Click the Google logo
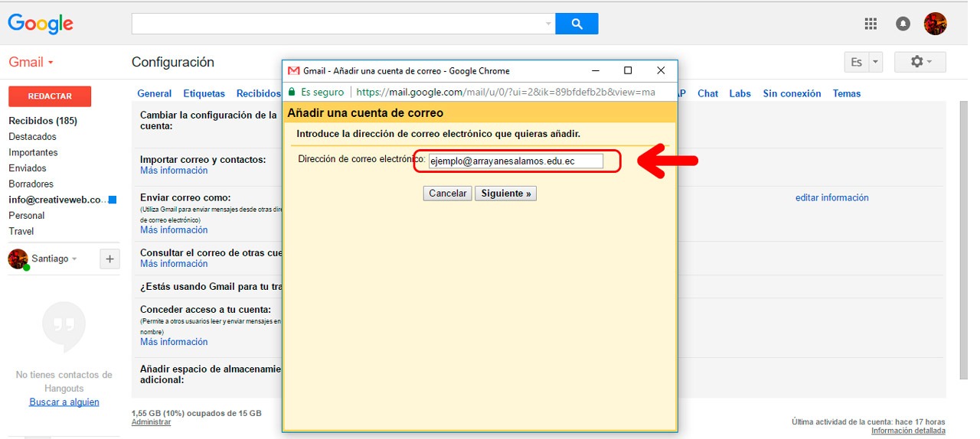The height and width of the screenshot is (439, 980). click(41, 24)
